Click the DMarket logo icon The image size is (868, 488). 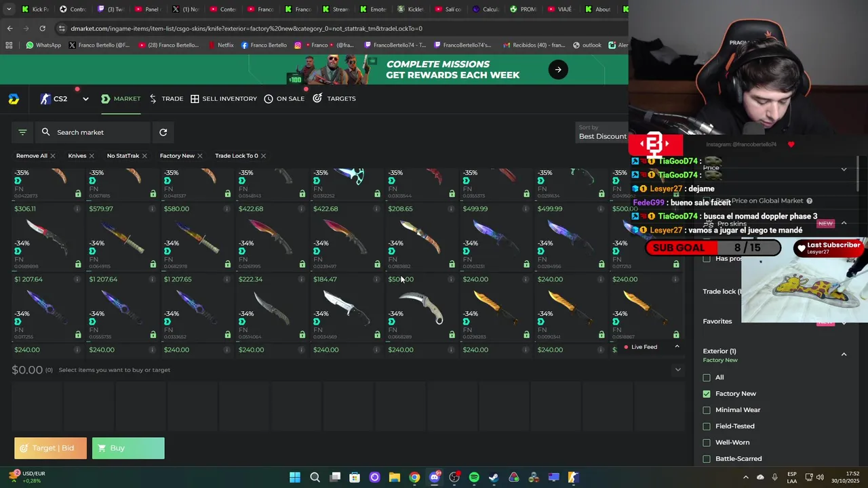[14, 99]
